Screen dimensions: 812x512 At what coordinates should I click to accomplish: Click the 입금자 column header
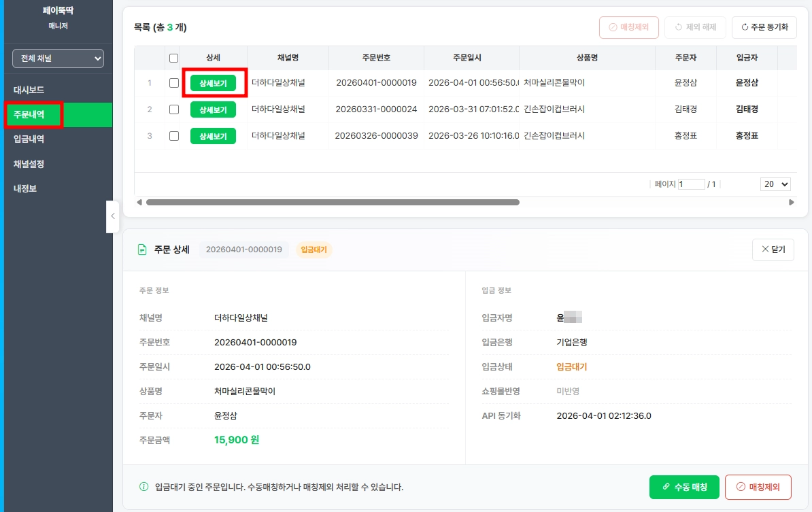coord(747,58)
